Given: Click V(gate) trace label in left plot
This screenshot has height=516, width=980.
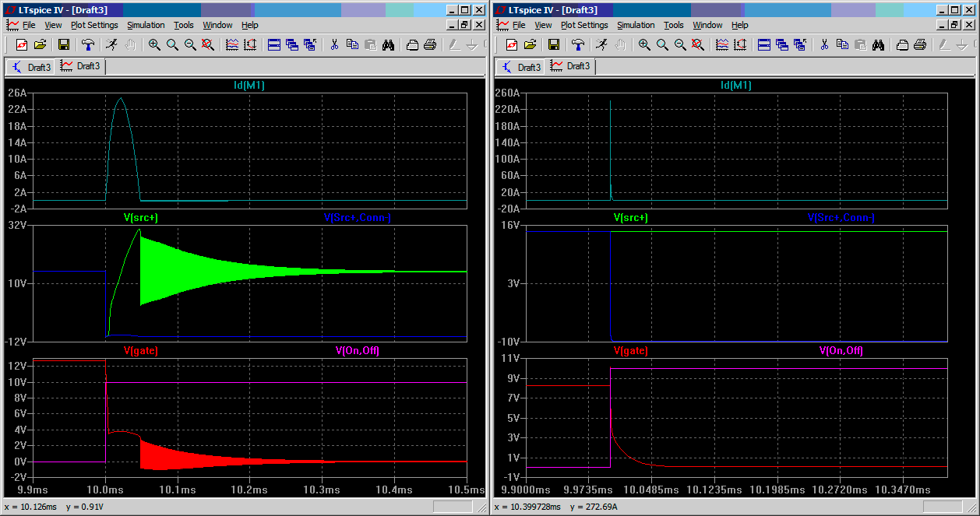Looking at the screenshot, I should point(140,351).
